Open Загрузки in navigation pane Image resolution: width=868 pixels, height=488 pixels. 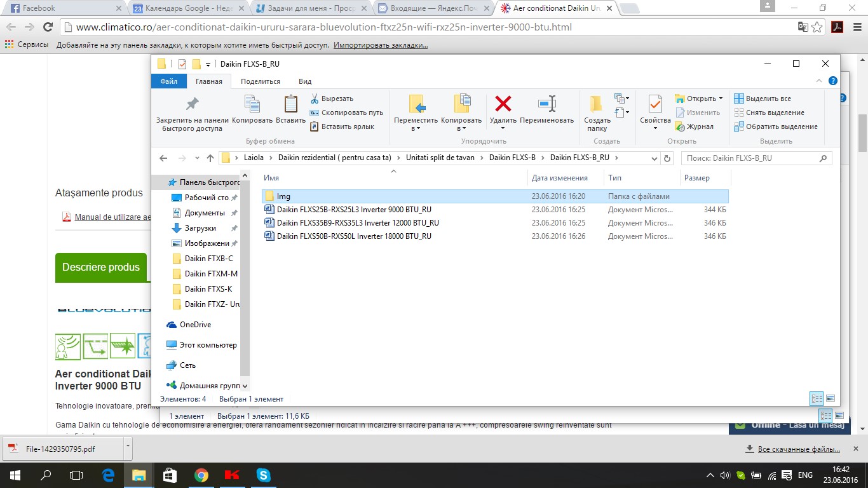(200, 228)
